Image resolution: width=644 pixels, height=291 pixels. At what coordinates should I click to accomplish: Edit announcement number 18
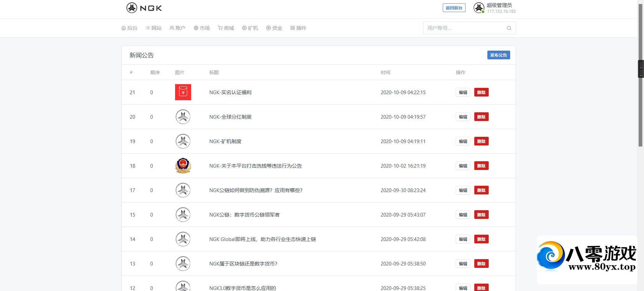pyautogui.click(x=463, y=166)
